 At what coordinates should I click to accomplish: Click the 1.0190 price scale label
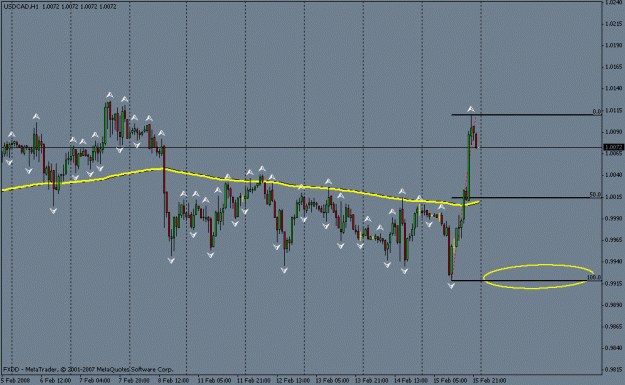point(614,45)
